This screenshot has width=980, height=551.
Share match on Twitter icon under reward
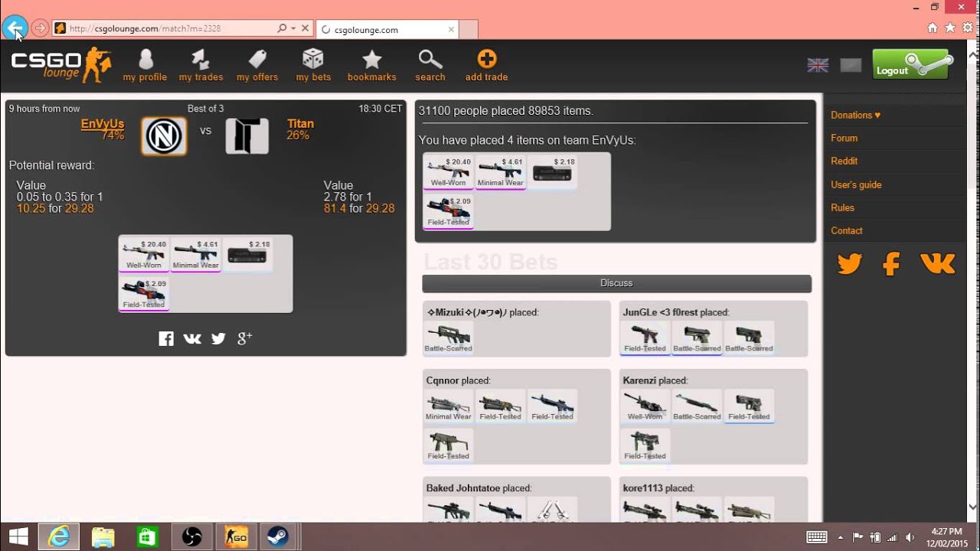pyautogui.click(x=218, y=338)
